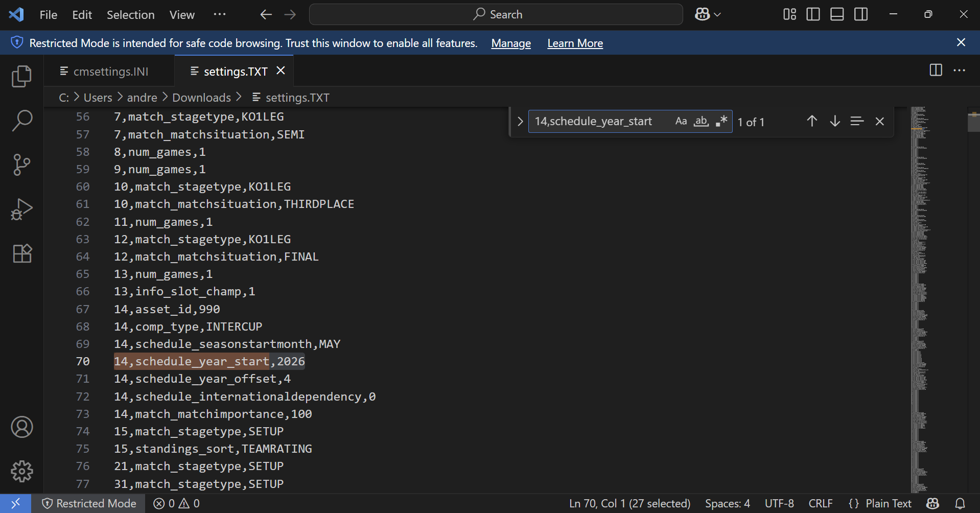Toggle Use Regular Expression in find
Image resolution: width=980 pixels, height=513 pixels.
coord(721,122)
